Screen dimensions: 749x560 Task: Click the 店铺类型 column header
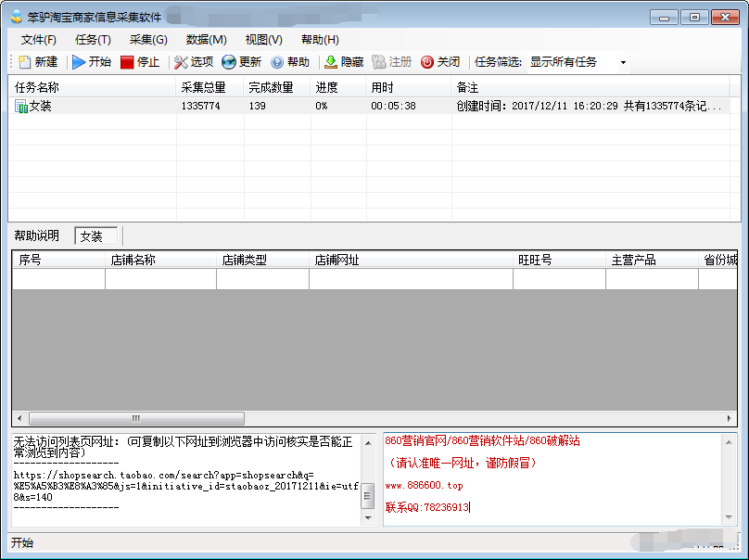pos(262,260)
